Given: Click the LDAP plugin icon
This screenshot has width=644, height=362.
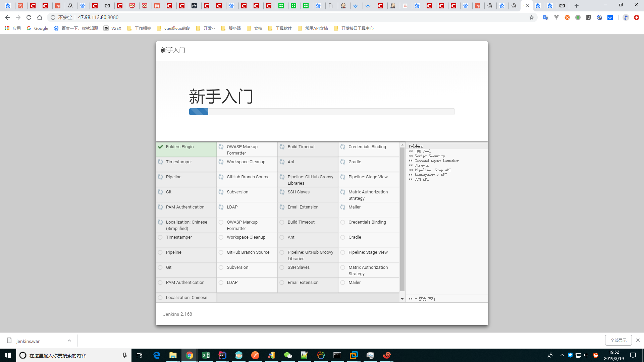Looking at the screenshot, I should pos(221,207).
